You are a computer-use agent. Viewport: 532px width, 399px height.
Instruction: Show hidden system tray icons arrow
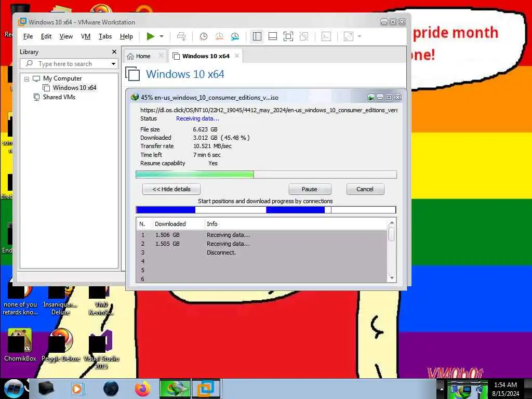pyautogui.click(x=442, y=389)
